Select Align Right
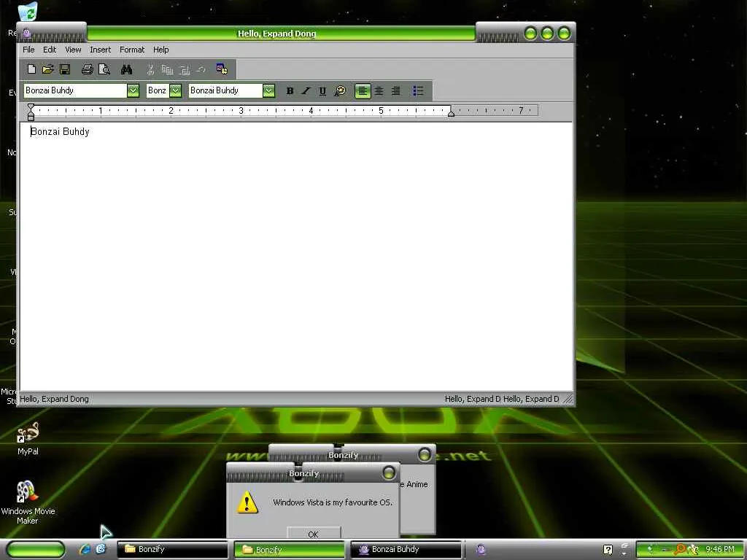This screenshot has width=747, height=560. coord(396,90)
